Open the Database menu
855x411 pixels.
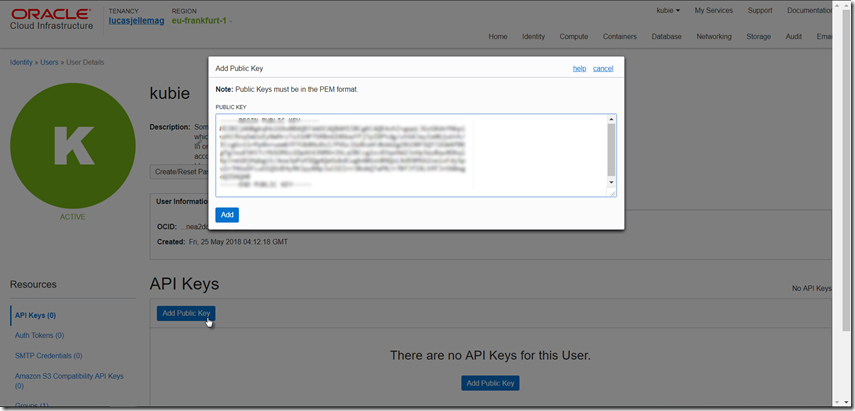pyautogui.click(x=666, y=37)
